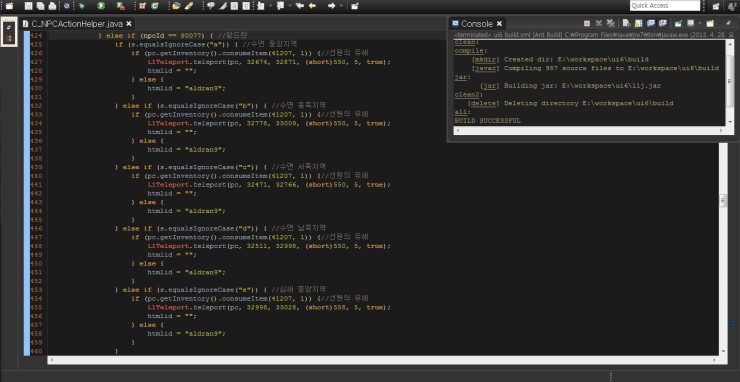Switch to the Java perspective icon
The height and width of the screenshot is (382, 740).
732,6
